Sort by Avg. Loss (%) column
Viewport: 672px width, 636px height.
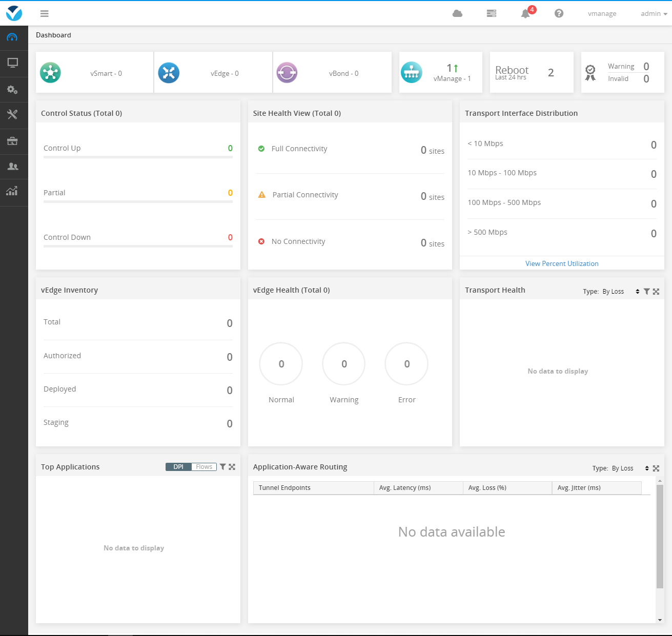507,488
